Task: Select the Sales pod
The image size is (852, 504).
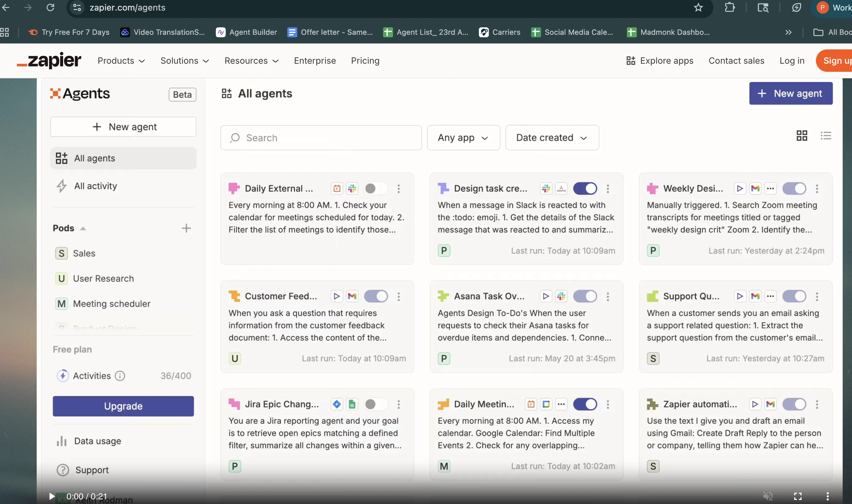Action: point(75,253)
